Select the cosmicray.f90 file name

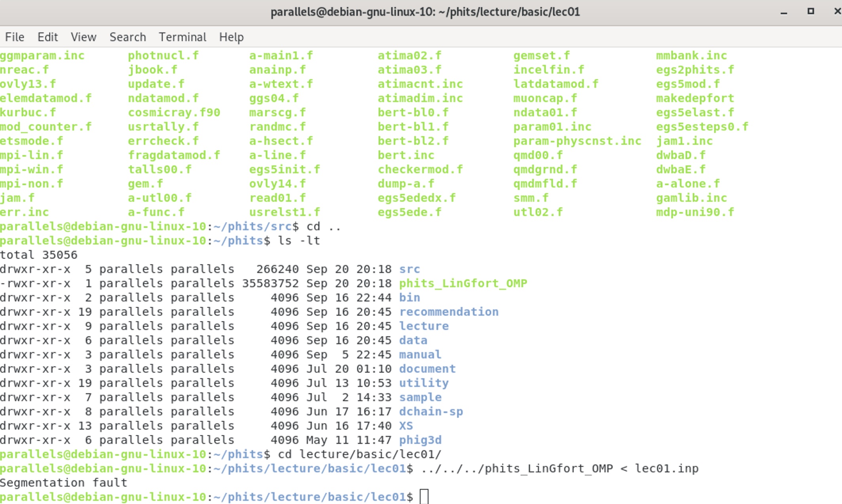click(x=174, y=112)
